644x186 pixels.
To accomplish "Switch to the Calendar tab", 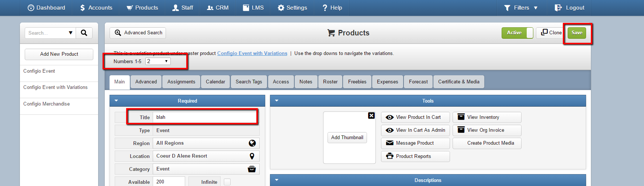I will coord(215,82).
